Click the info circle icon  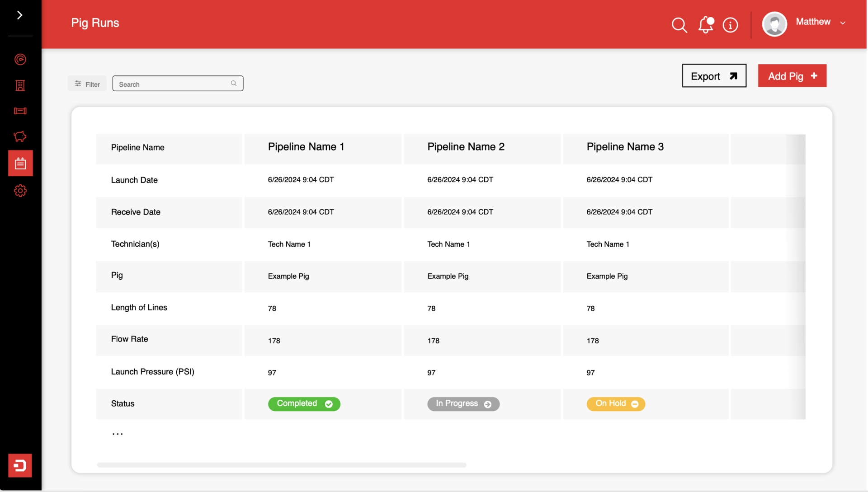click(x=730, y=25)
